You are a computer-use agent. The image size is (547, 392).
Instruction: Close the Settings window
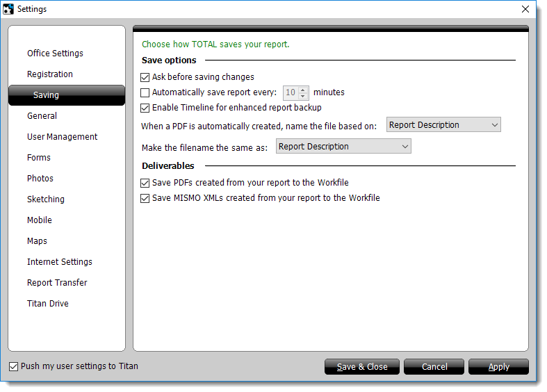click(x=525, y=9)
